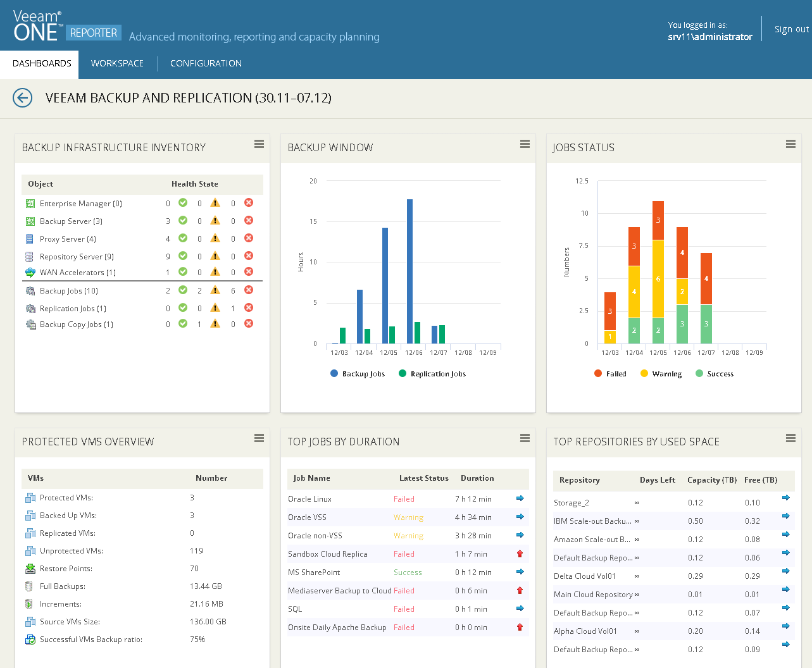Click the srv11\administrator username
The height and width of the screenshot is (668, 812).
710,37
